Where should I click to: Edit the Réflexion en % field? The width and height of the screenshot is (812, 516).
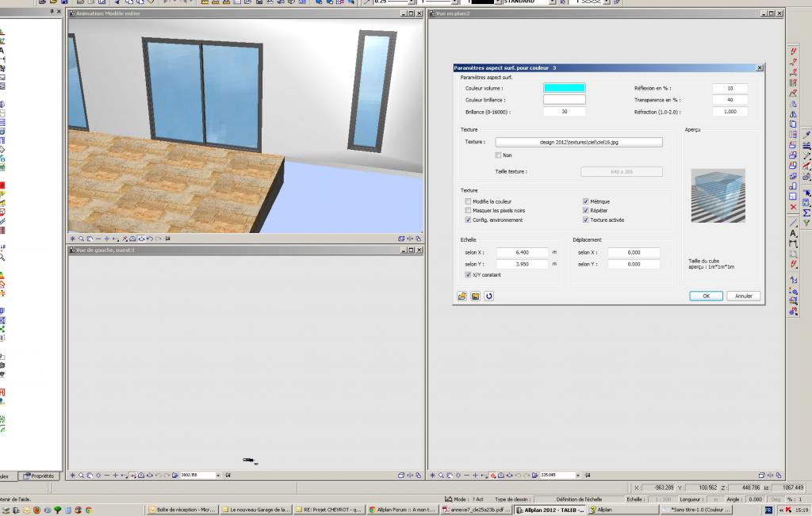click(730, 88)
